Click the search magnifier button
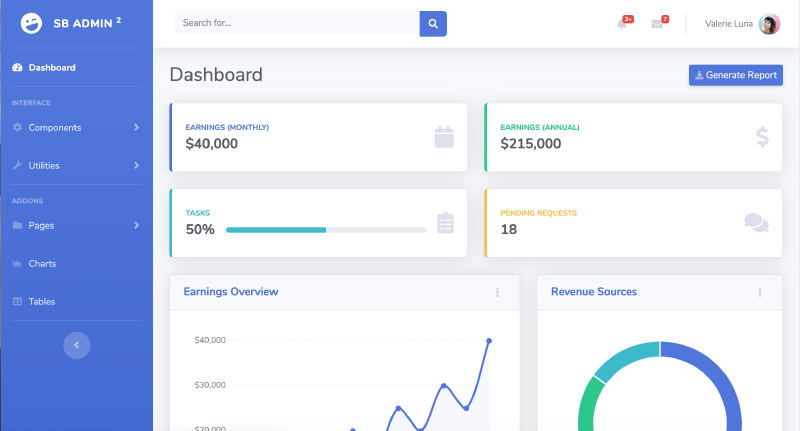 (x=433, y=23)
